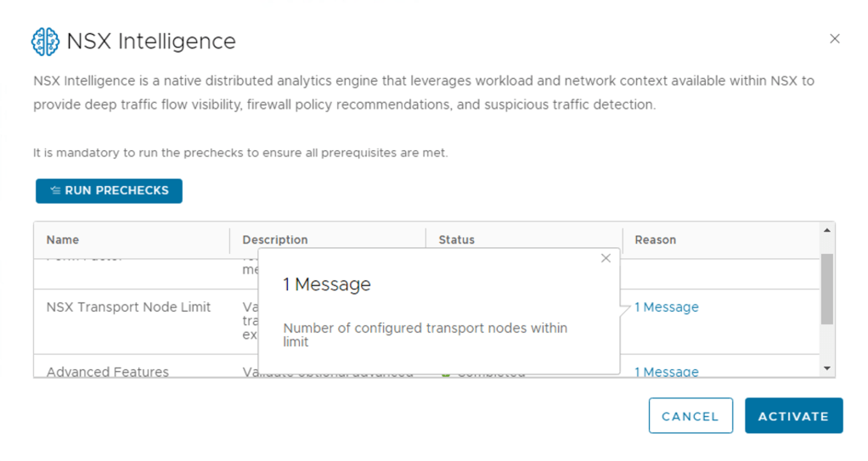This screenshot has width=868, height=461.
Task: Click the list icon inside Run Prechecks
Action: [55, 191]
